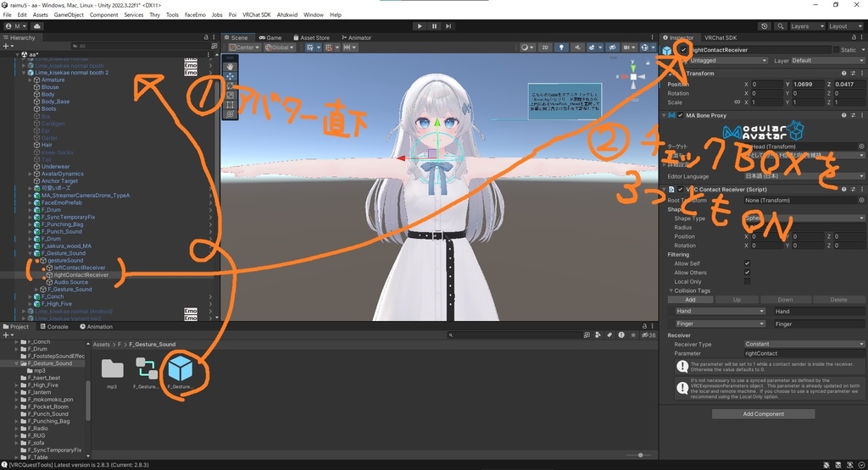Viewport: 868px width, 470px height.
Task: Switch to the Game tab
Action: click(x=270, y=37)
